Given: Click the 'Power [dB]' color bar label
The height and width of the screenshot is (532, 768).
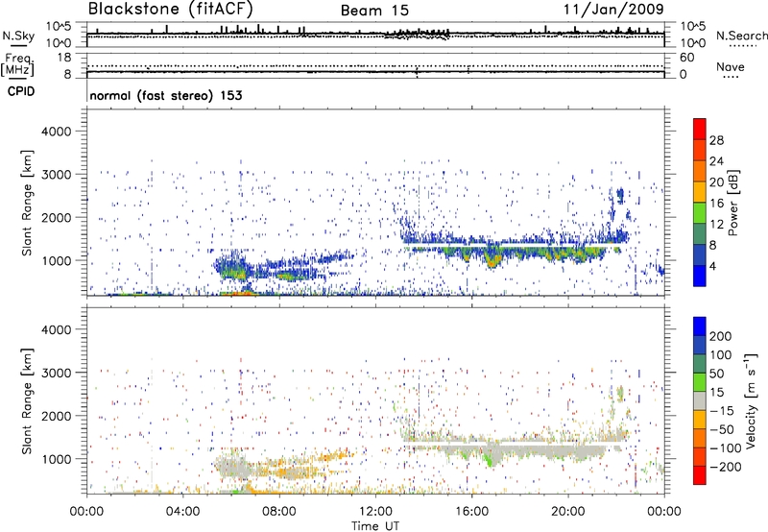Looking at the screenshot, I should (x=732, y=203).
